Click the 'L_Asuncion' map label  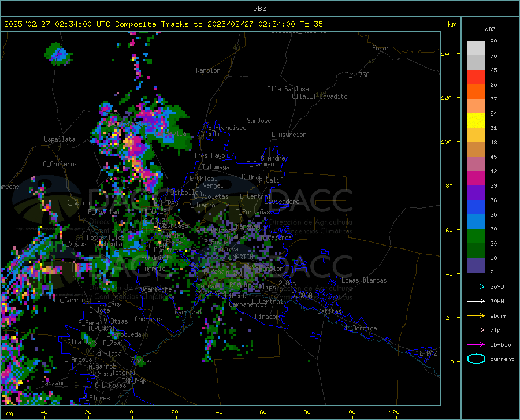pyautogui.click(x=289, y=135)
